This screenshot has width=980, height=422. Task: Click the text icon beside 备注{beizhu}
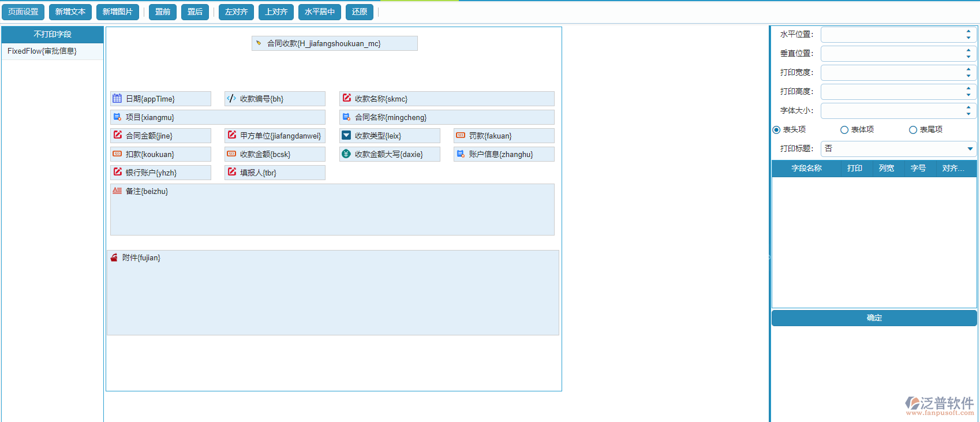point(117,191)
